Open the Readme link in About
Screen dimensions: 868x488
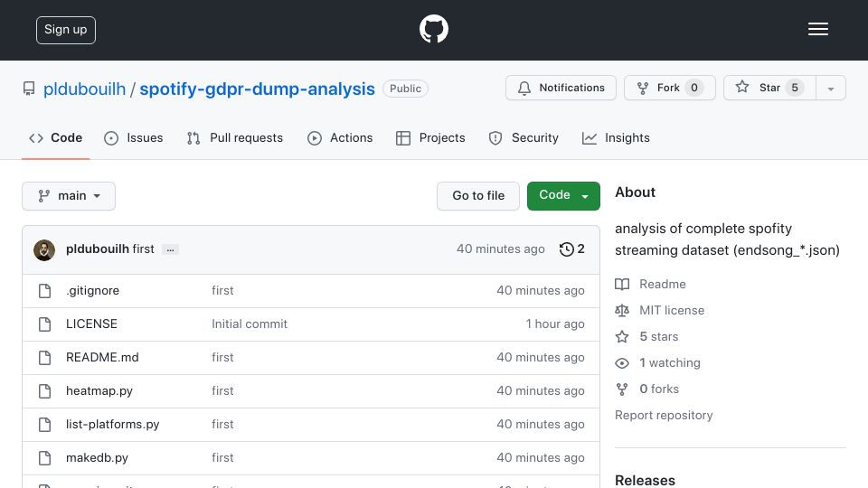pos(651,284)
